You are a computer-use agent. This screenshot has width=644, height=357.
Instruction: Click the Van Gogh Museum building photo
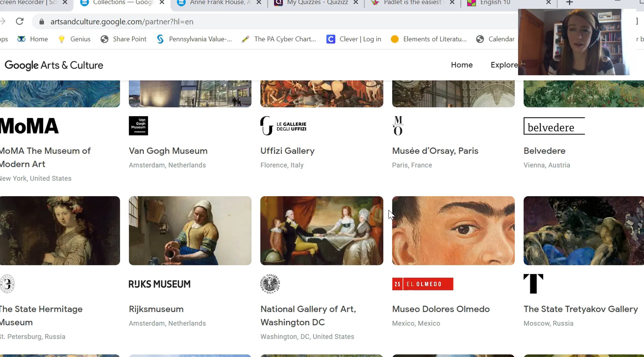pyautogui.click(x=190, y=94)
